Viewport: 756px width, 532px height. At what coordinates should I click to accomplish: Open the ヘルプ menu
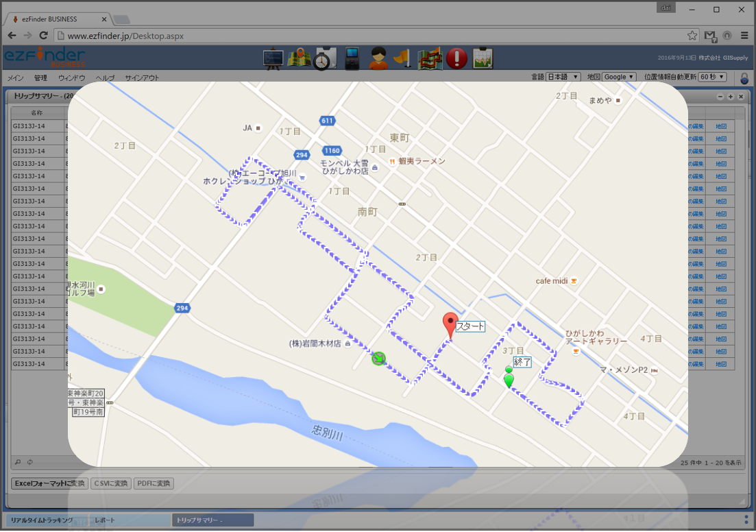(x=105, y=77)
